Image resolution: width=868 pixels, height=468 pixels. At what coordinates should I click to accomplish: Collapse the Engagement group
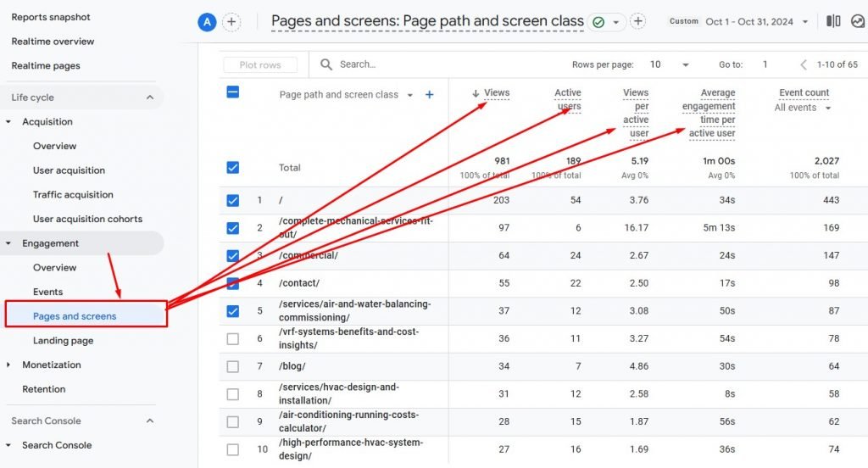pyautogui.click(x=8, y=243)
